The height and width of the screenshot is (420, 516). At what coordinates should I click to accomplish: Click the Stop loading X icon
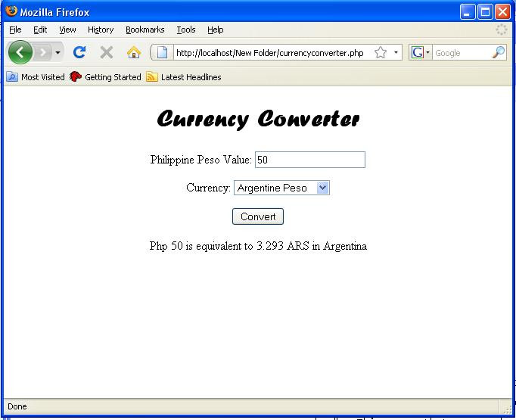pyautogui.click(x=107, y=52)
